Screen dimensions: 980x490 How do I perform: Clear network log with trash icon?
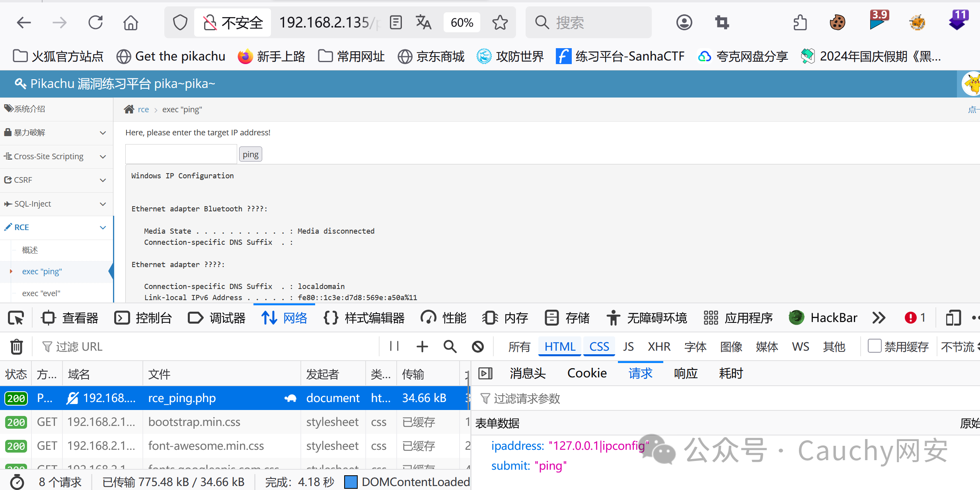coord(16,346)
